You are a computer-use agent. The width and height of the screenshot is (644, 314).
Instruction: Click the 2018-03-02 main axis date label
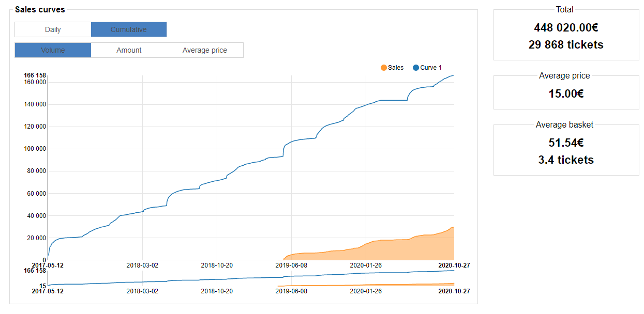coord(142,265)
